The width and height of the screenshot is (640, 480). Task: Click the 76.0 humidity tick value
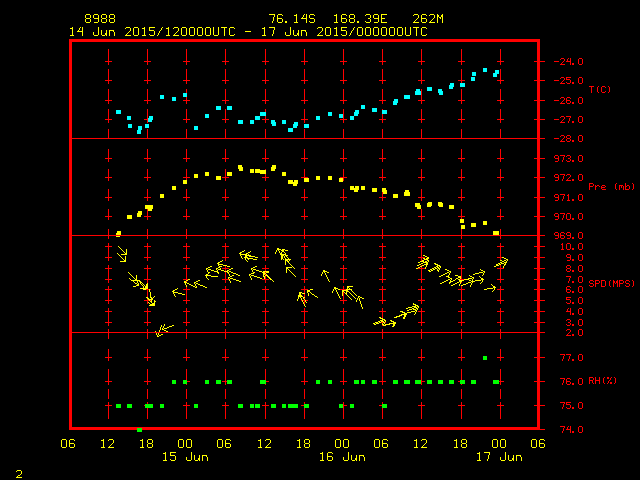point(571,381)
